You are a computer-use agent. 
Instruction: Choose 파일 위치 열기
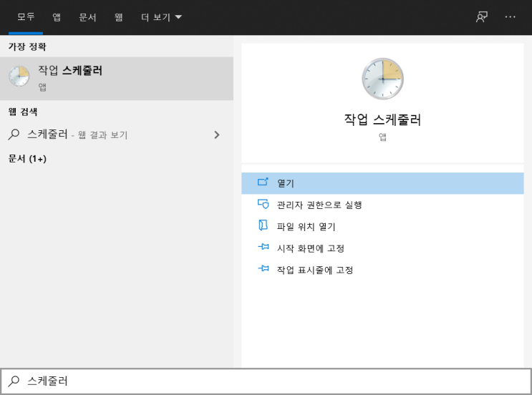[x=382, y=227]
